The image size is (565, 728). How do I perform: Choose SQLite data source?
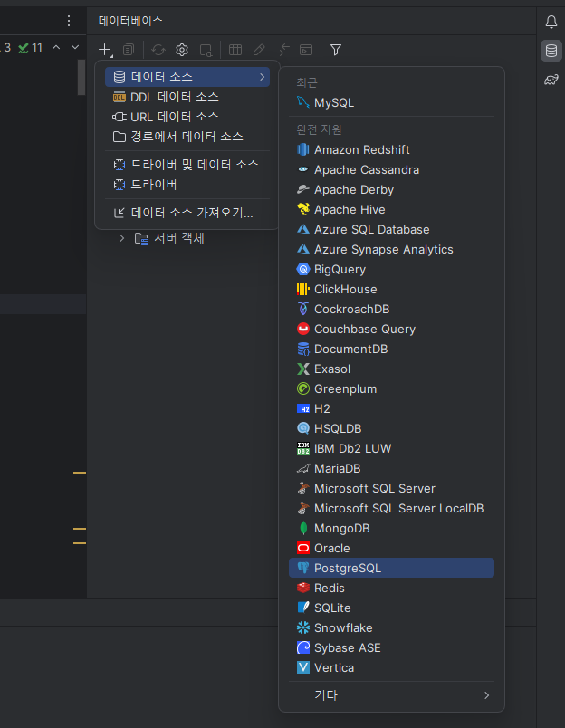pos(391,608)
